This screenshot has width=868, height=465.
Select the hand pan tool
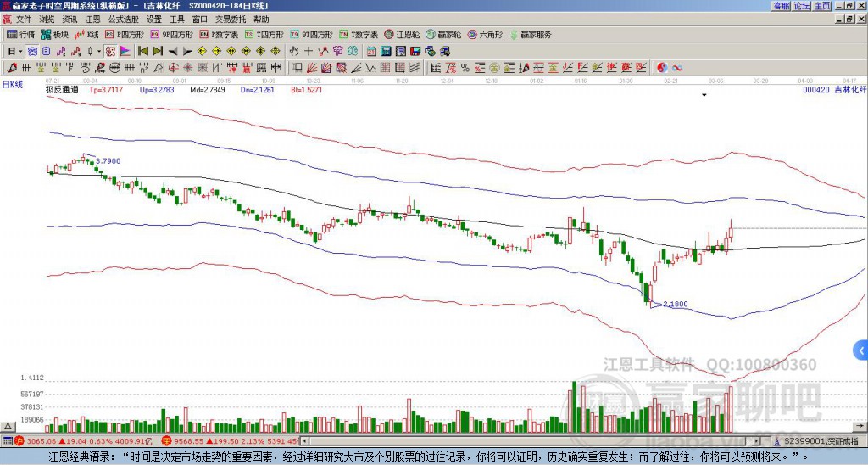pos(294,52)
